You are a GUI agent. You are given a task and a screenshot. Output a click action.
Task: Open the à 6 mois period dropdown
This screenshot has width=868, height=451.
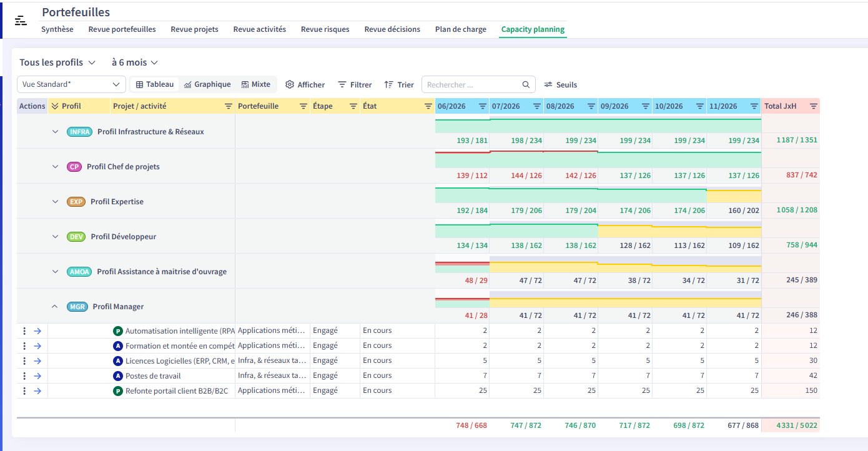click(x=135, y=62)
